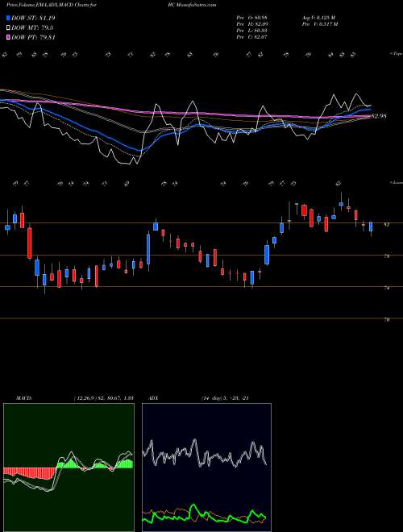This screenshot has width=403, height=532.
Task: Click the ADX panel title
Action: 154,398
